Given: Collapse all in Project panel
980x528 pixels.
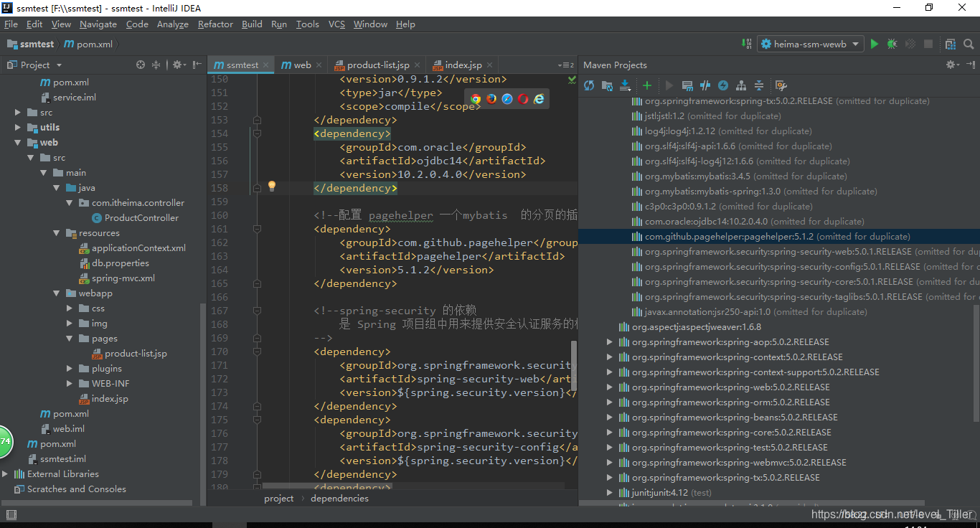Looking at the screenshot, I should coord(156,65).
